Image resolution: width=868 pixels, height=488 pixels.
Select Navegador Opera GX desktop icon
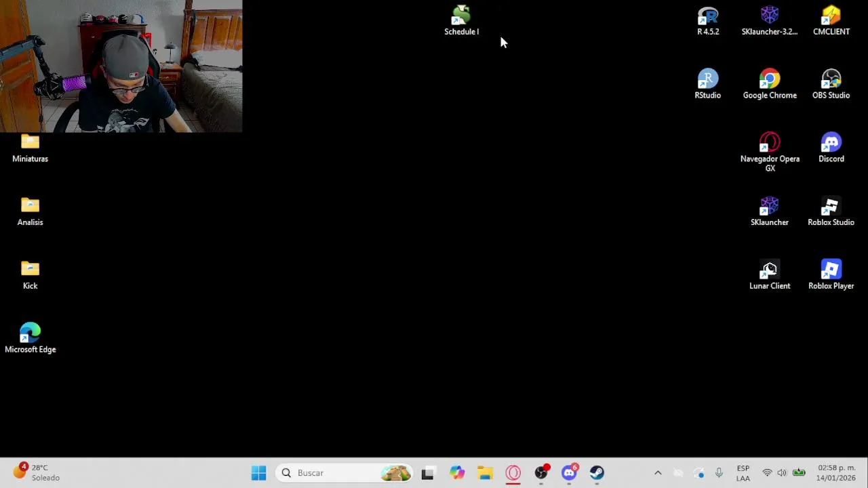[x=770, y=152]
